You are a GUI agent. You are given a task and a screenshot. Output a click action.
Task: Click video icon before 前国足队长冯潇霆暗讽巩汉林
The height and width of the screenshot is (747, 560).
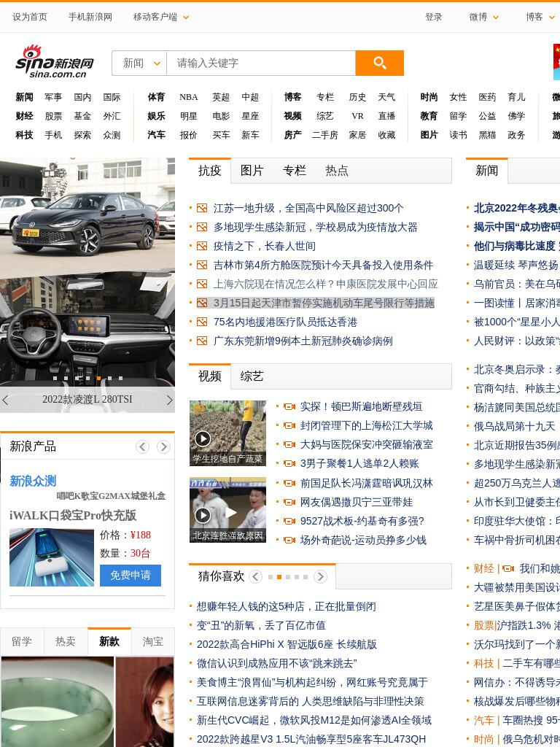pos(289,483)
